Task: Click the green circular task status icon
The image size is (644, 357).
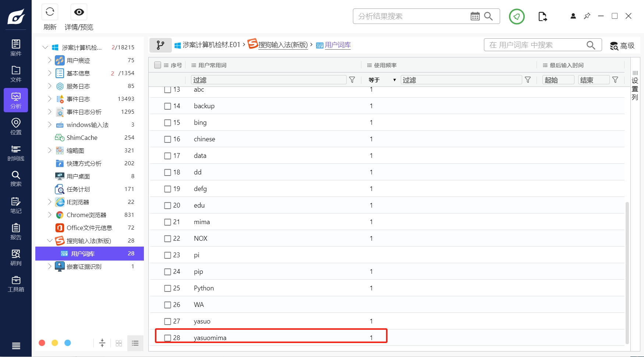Action: [x=517, y=17]
